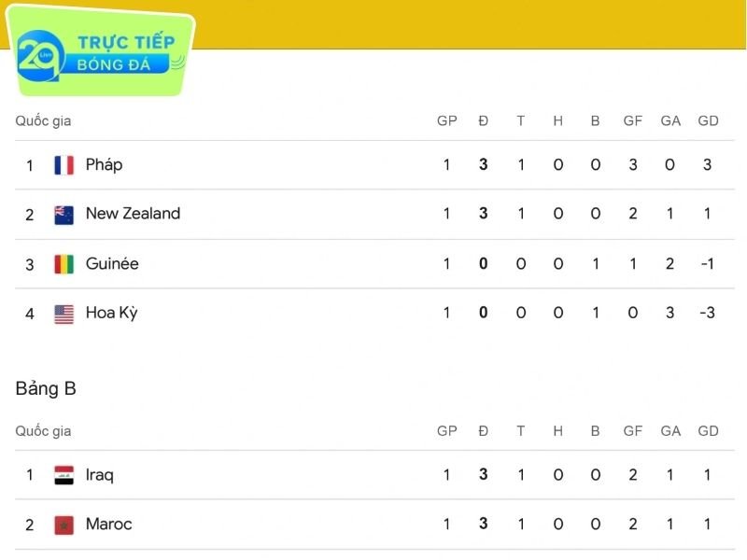Image resolution: width=747 pixels, height=560 pixels.
Task: Click the Trực Tiếp Bóng Đá logo
Action: (101, 54)
